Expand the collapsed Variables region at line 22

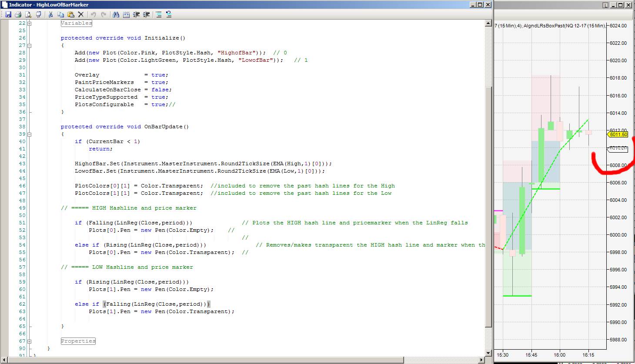30,23
